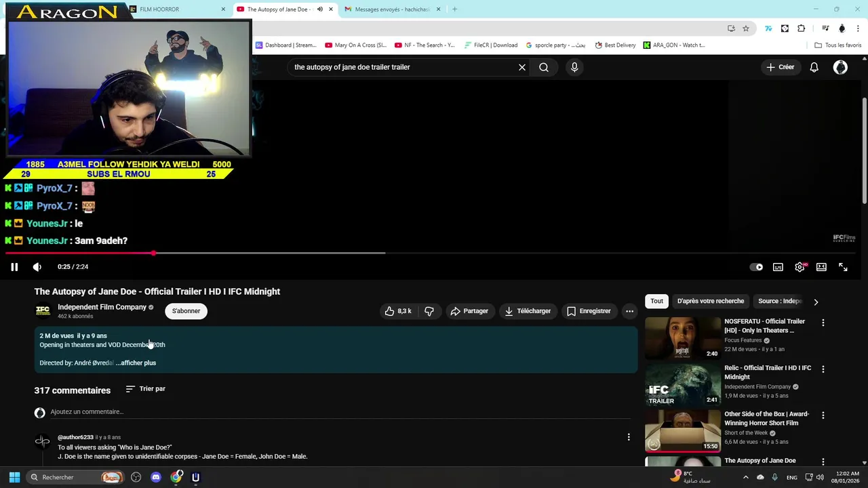Switch to theater mode view

pos(821,267)
